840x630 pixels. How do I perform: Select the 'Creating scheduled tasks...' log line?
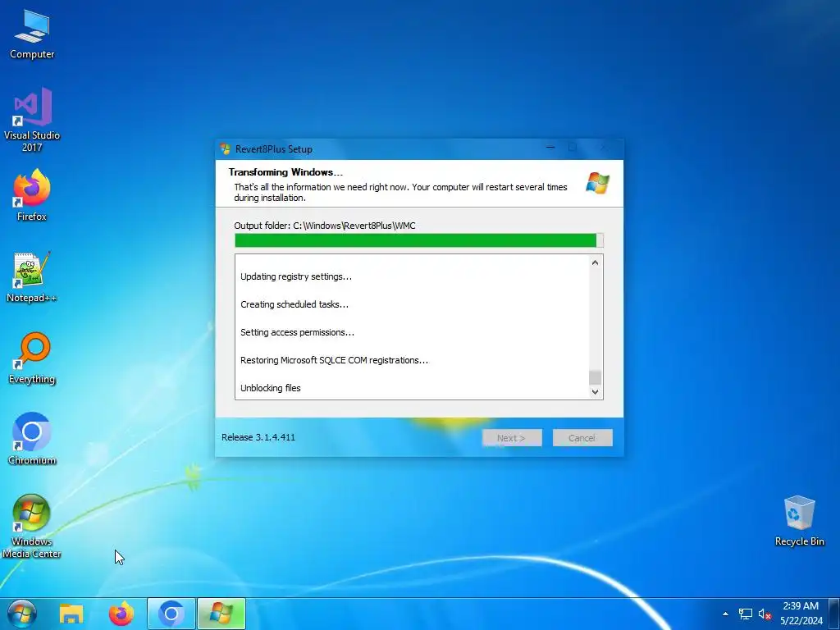tap(294, 304)
